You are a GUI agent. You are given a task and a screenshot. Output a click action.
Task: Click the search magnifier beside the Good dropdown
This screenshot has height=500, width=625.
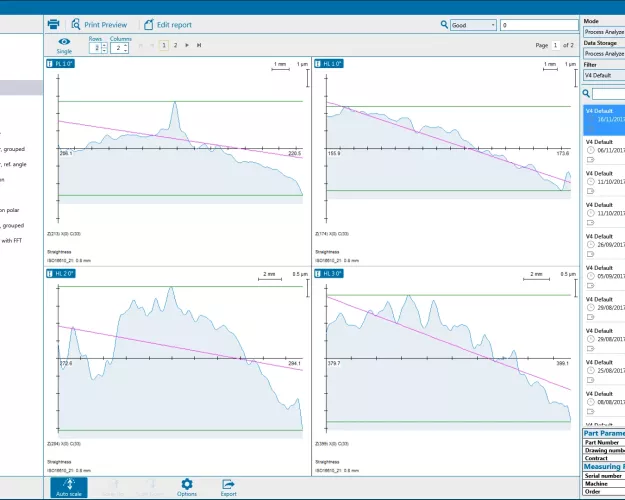coord(443,25)
